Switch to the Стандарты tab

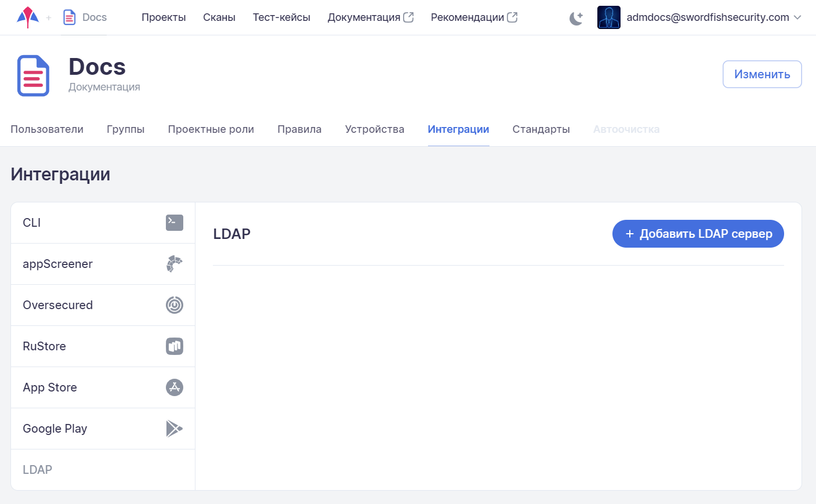541,129
